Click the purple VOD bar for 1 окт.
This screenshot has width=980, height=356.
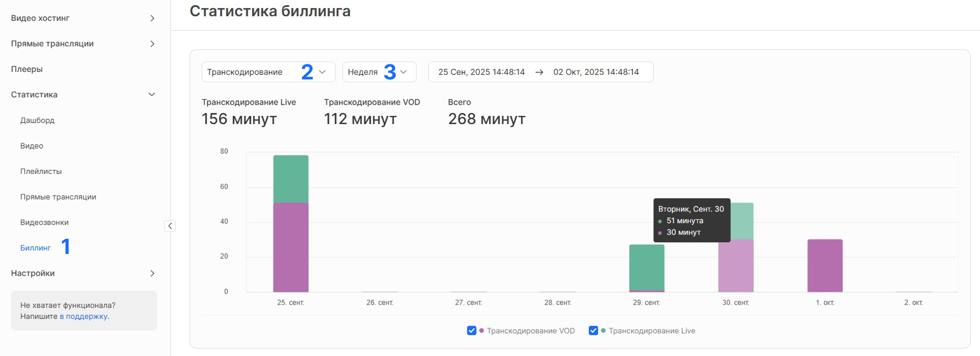click(x=825, y=266)
